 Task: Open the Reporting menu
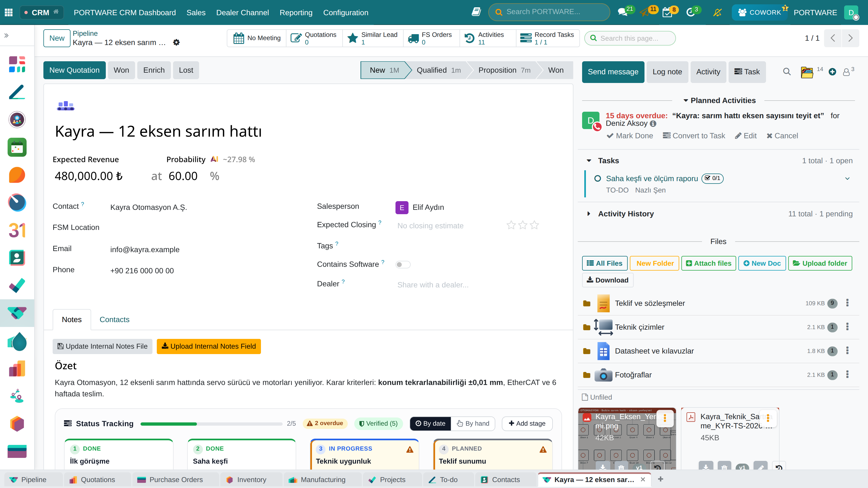tap(296, 12)
